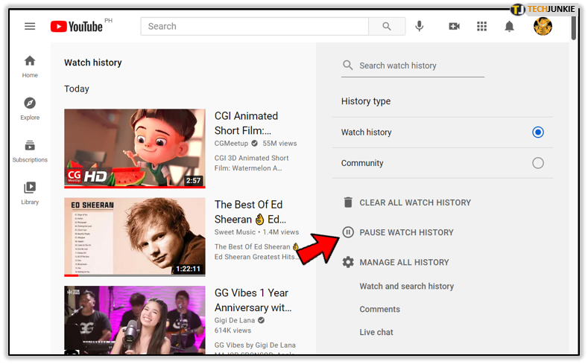Open the Ed Sheeran video thumbnail
588x364 pixels.
[135, 237]
